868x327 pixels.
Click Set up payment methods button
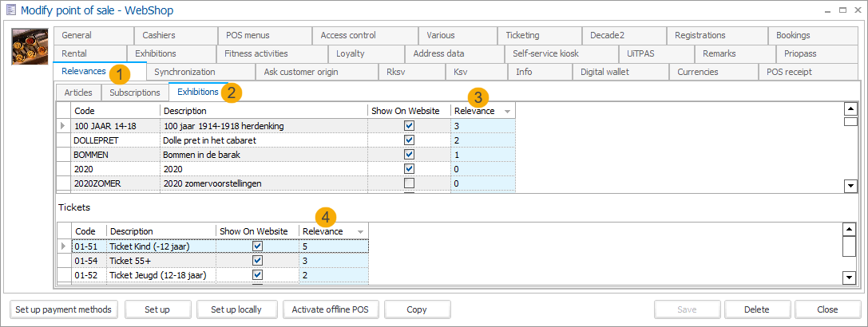(65, 309)
